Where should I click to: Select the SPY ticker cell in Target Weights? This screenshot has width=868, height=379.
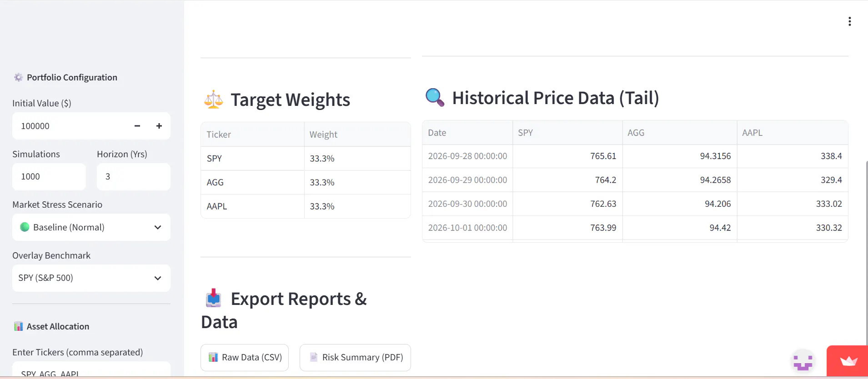(x=252, y=159)
